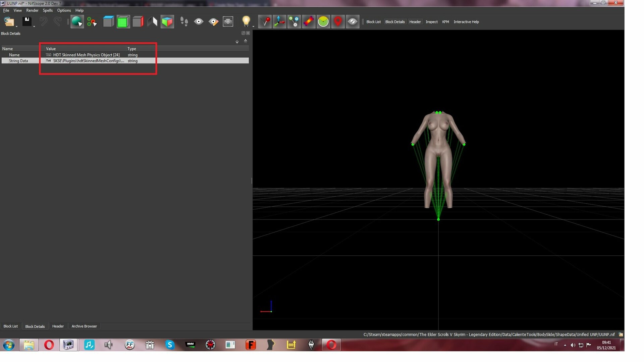This screenshot has height=362, width=644.
Task: Toggle lighting with the bulb icon
Action: (246, 21)
